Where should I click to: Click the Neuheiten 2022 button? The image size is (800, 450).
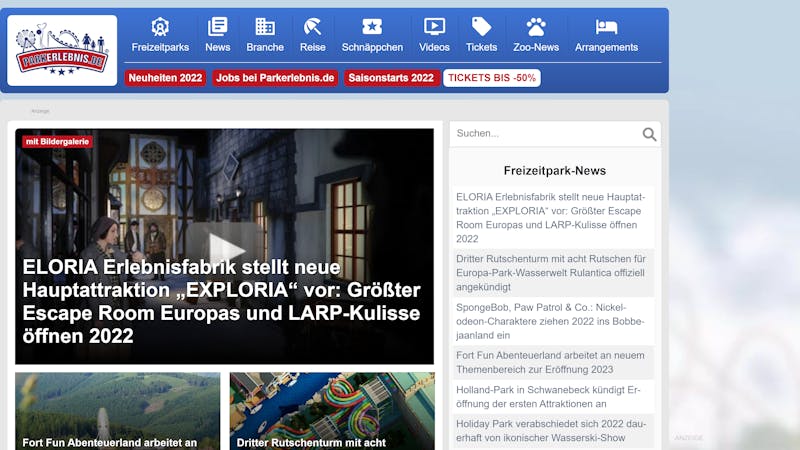(x=165, y=78)
